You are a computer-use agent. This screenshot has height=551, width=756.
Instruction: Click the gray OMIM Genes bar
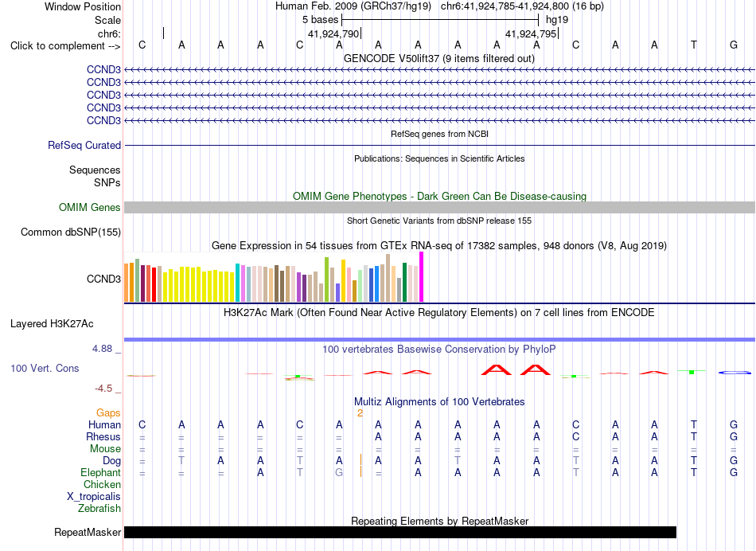point(439,208)
